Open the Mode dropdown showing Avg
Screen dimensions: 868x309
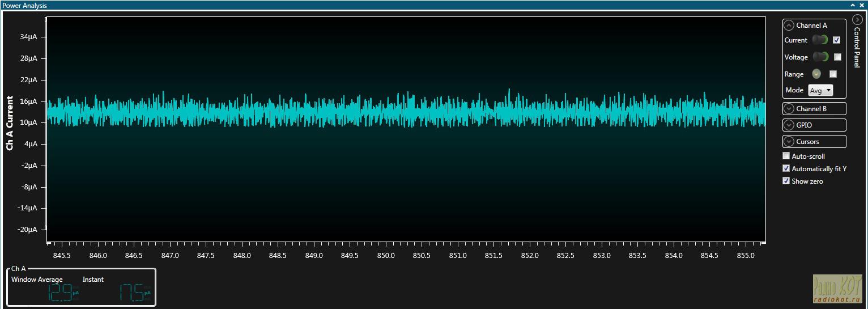coord(820,90)
